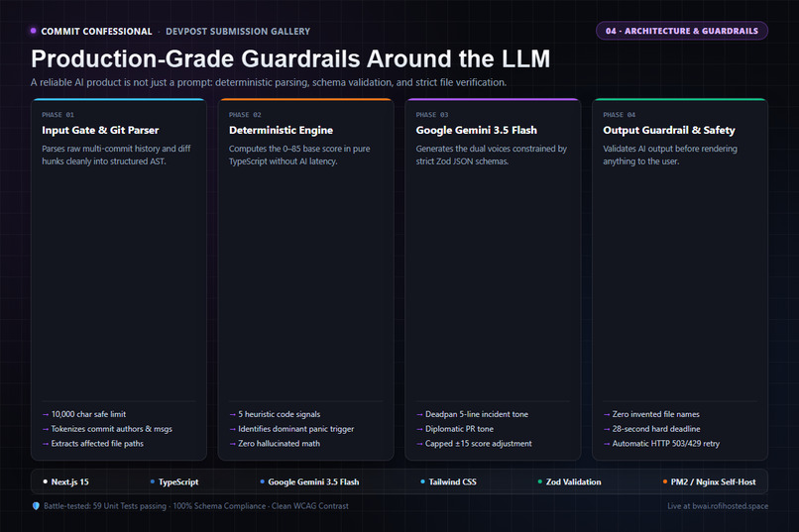Click '10,000 char safe limit' bullet
This screenshot has width=799, height=532.
click(x=84, y=414)
